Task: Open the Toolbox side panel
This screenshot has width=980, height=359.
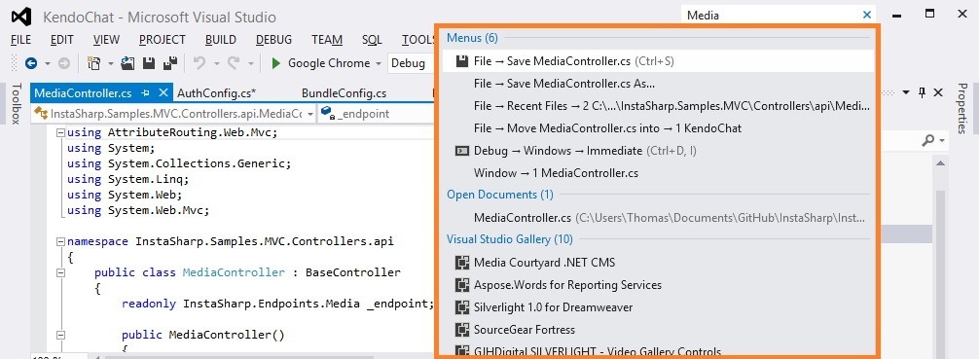Action: 17,104
